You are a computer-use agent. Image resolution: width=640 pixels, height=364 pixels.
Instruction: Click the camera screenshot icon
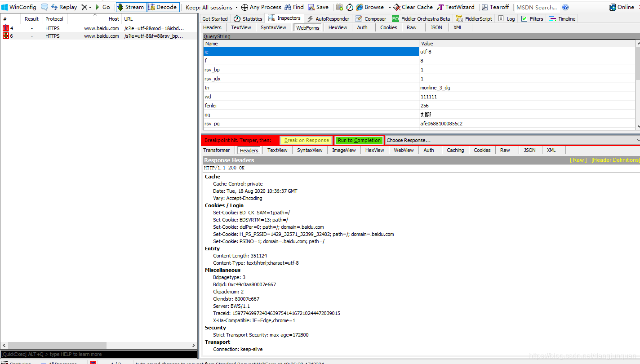pos(339,7)
